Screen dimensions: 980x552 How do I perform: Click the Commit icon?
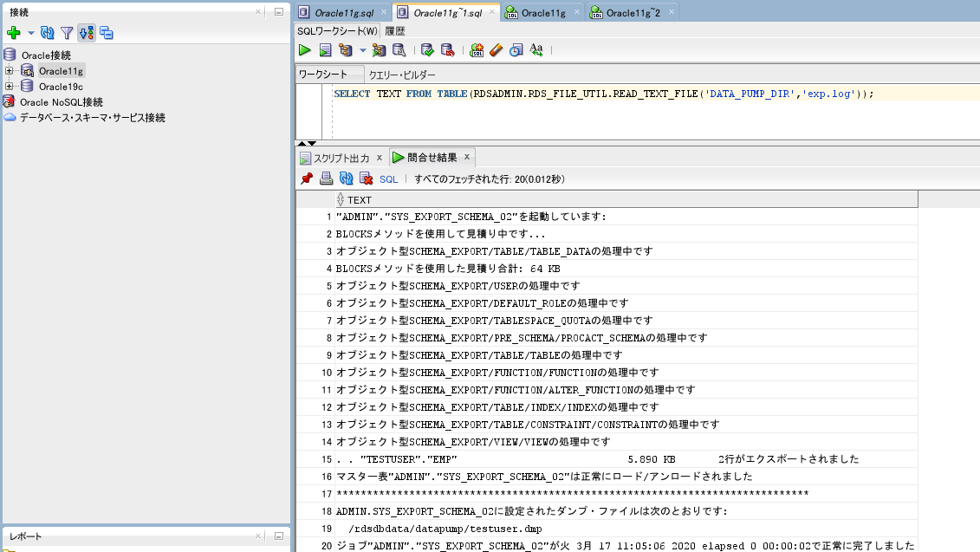coord(427,50)
